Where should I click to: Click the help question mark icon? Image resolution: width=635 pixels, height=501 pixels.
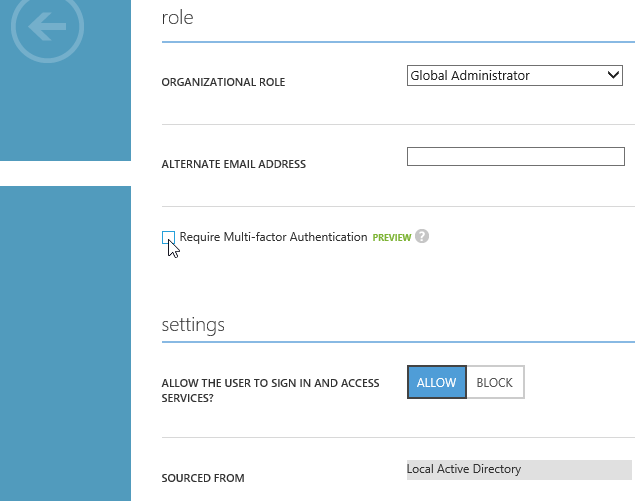point(422,237)
